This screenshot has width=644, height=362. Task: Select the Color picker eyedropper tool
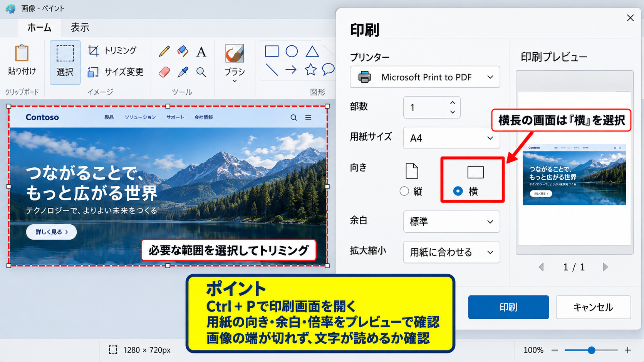point(183,72)
